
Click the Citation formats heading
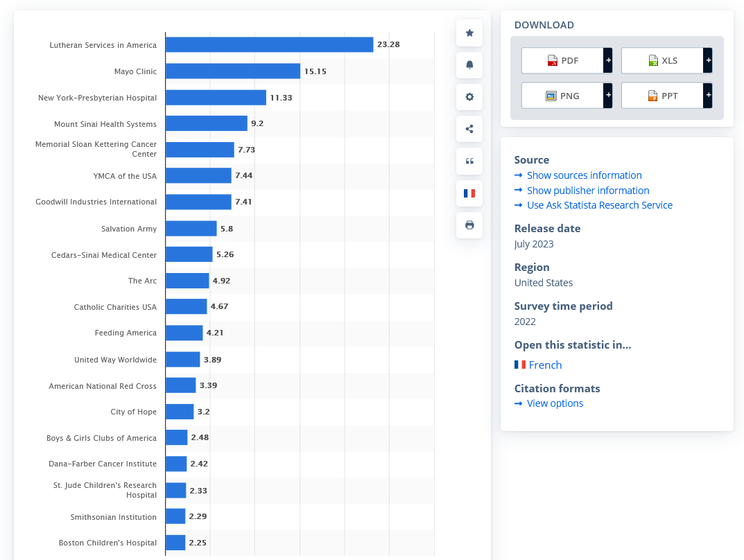click(557, 388)
